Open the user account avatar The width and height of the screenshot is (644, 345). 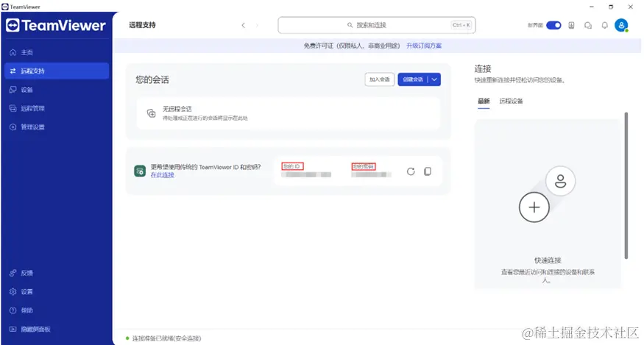click(x=621, y=25)
